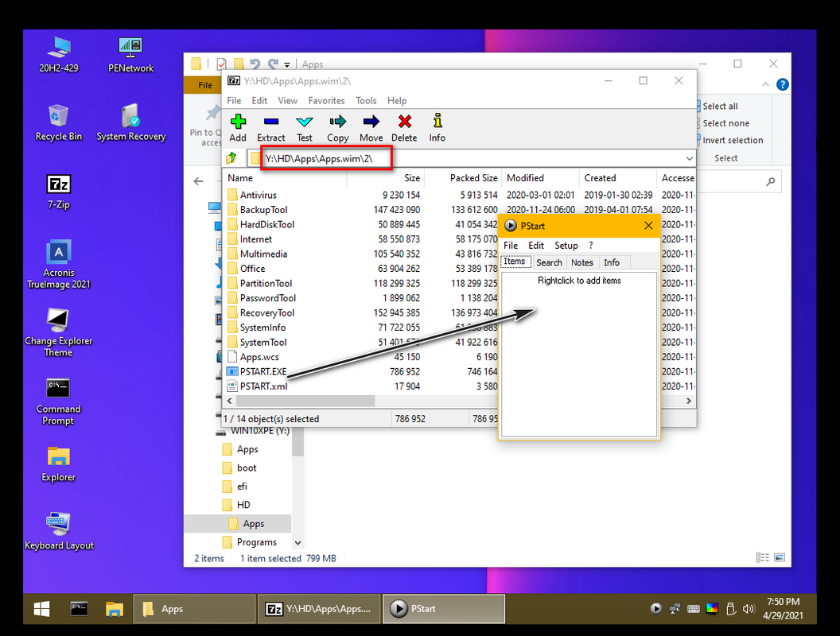Switch to the Search tab in PStart
The height and width of the screenshot is (636, 840).
(x=549, y=262)
